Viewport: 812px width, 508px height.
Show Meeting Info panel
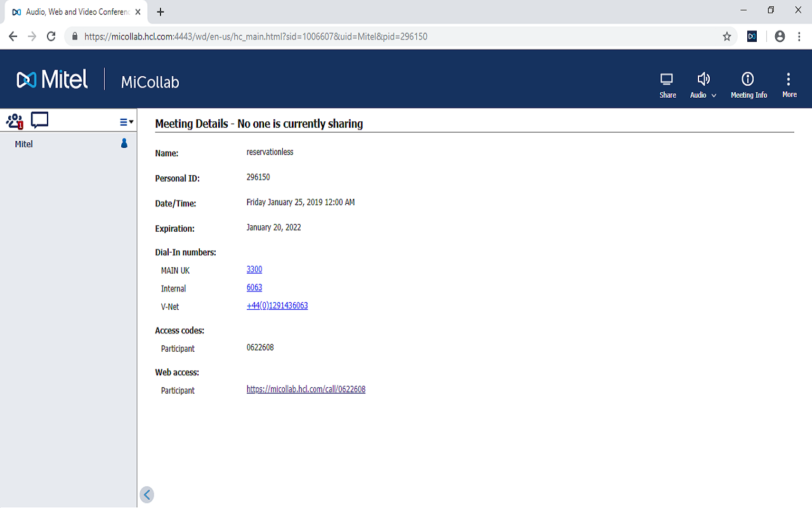pos(749,86)
